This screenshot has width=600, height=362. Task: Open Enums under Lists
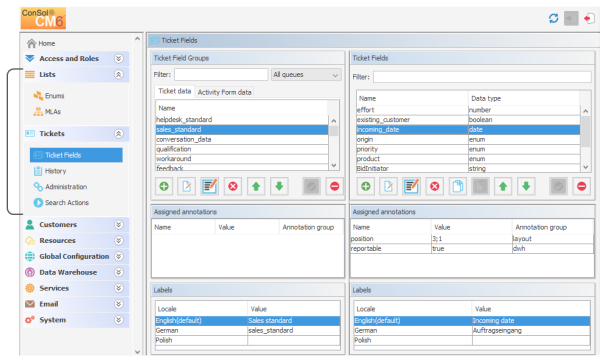click(49, 96)
